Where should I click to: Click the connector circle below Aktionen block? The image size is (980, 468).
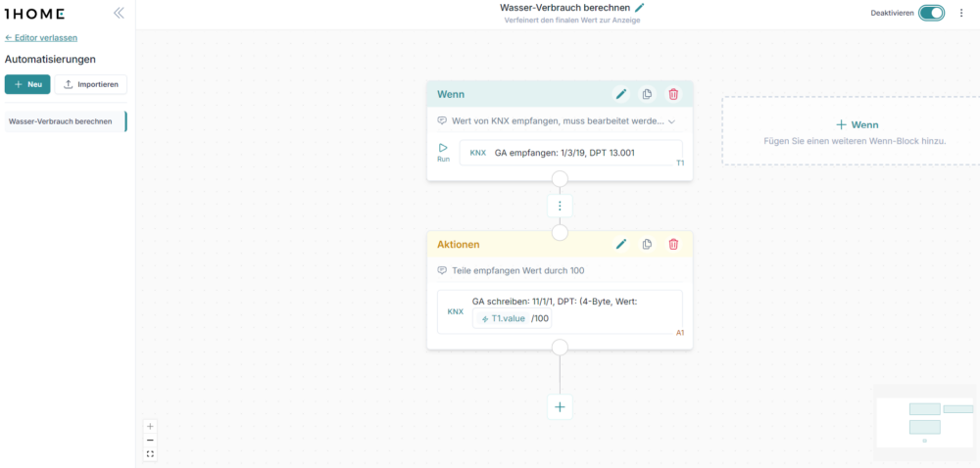(x=560, y=347)
